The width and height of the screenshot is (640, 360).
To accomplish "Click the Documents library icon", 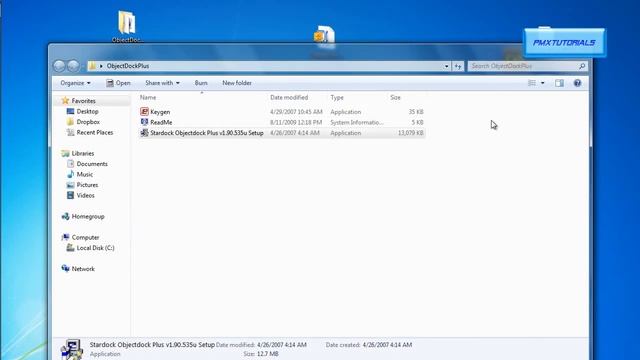I will pyautogui.click(x=70, y=164).
